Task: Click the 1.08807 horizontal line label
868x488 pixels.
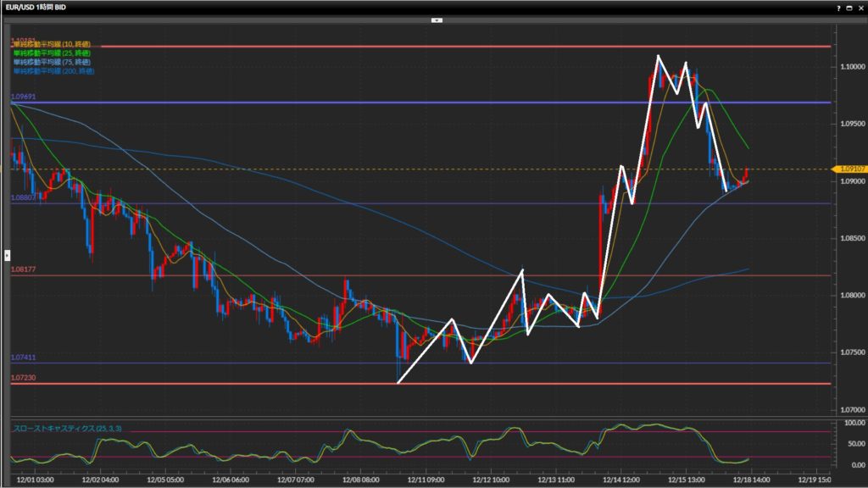Action: 23,197
